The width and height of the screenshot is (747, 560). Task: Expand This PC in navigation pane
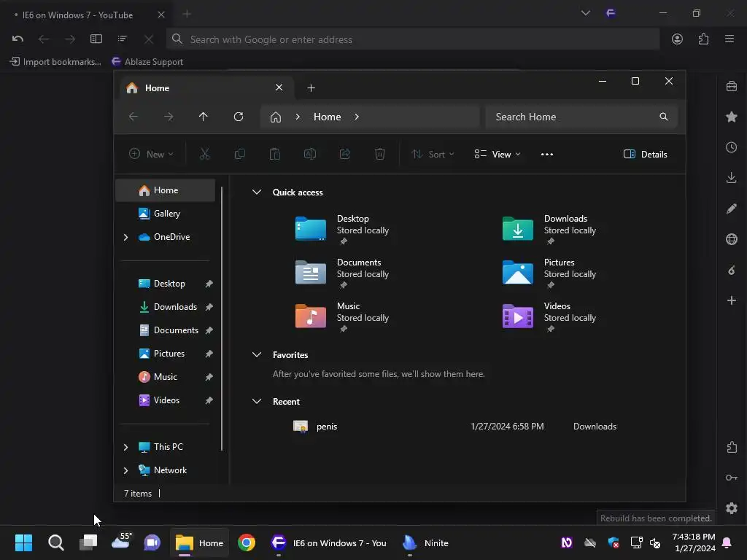(125, 447)
